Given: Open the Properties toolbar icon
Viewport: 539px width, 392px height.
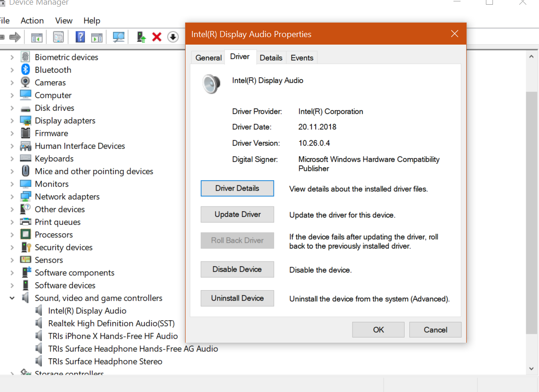Looking at the screenshot, I should (x=58, y=37).
